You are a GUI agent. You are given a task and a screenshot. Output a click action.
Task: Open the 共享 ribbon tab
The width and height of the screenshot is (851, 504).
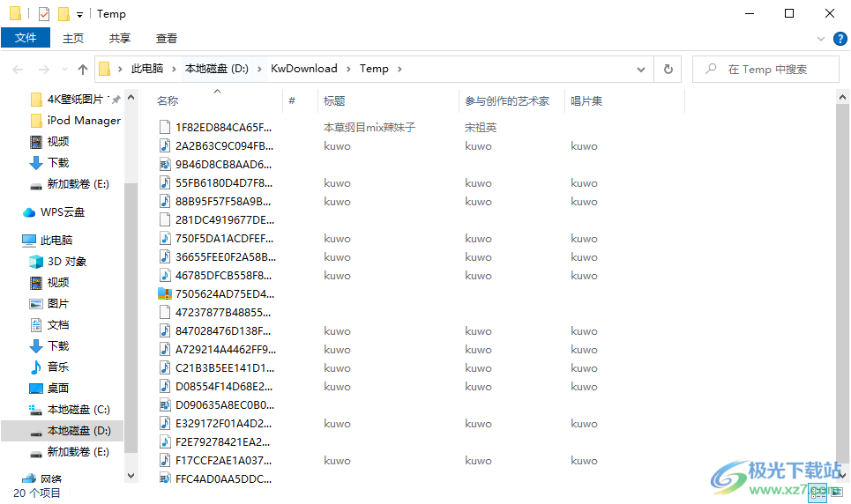(120, 38)
